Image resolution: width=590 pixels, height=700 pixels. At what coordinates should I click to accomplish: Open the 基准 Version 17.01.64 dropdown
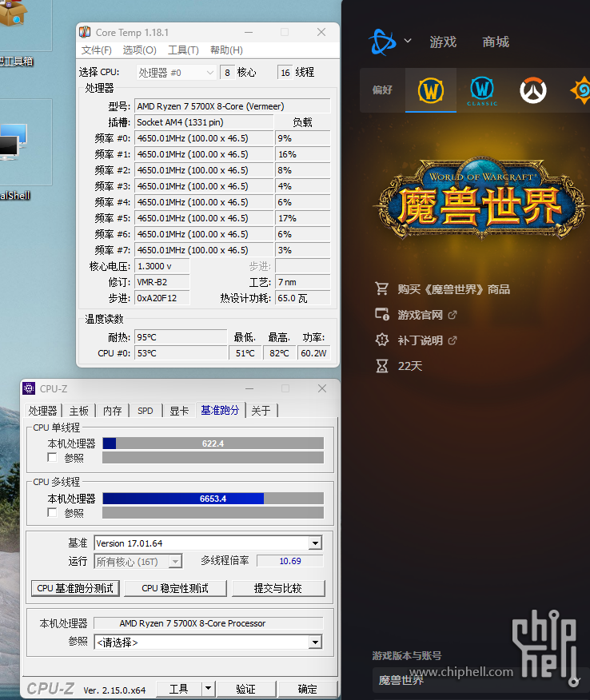(208, 543)
